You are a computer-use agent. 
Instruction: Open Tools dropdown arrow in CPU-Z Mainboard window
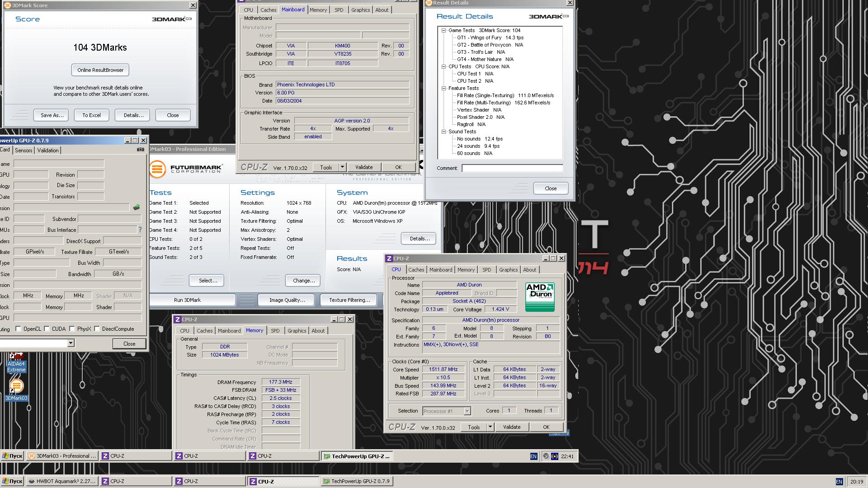click(x=342, y=167)
